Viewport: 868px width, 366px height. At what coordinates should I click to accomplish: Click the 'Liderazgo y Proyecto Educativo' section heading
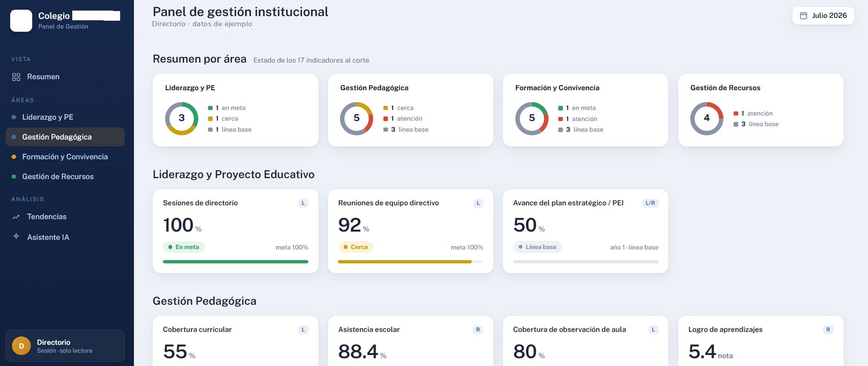pos(234,174)
